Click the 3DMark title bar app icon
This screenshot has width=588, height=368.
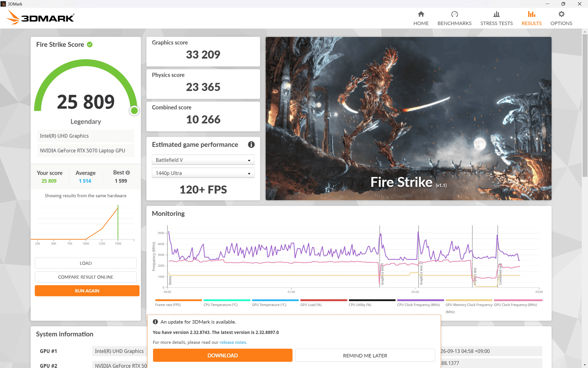(3, 4)
